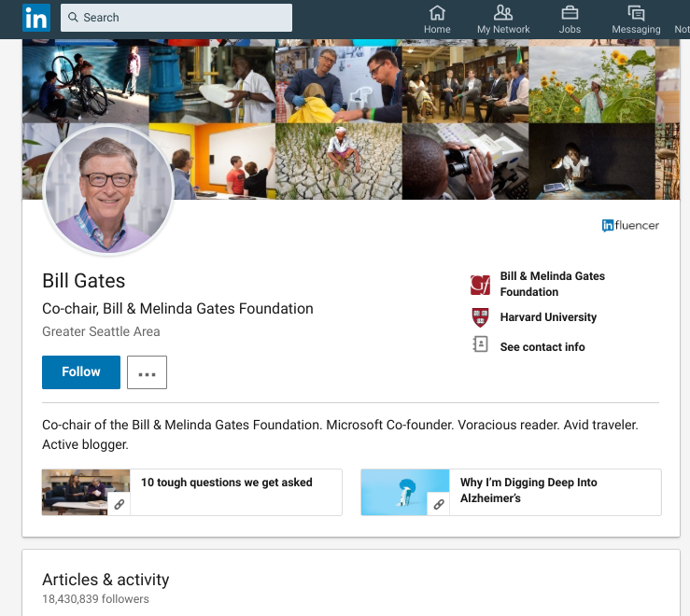Click the My Network nav label

[503, 30]
